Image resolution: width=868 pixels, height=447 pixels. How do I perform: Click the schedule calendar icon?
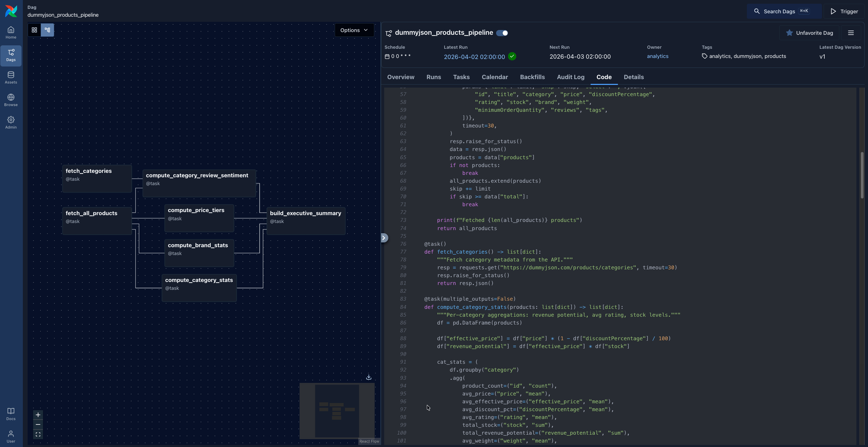[387, 57]
